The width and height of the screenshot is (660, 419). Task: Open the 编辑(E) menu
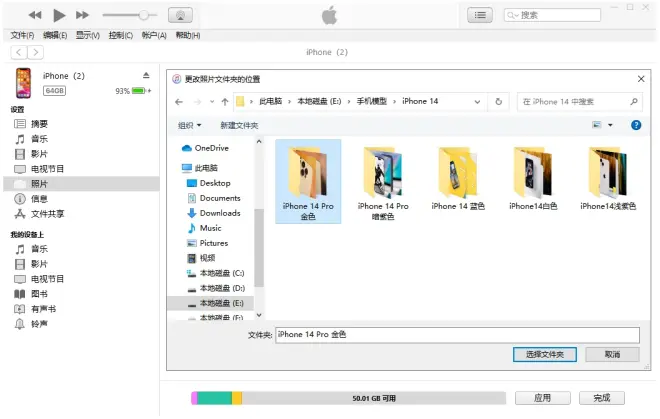coord(55,36)
